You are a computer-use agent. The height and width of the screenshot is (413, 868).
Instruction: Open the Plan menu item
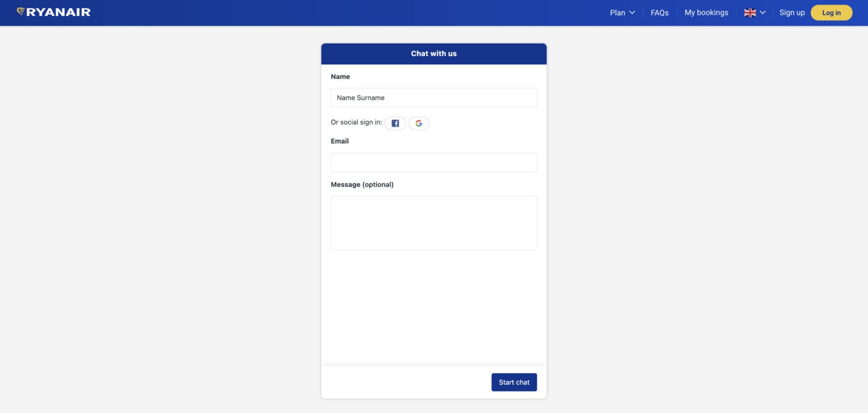[x=618, y=12]
